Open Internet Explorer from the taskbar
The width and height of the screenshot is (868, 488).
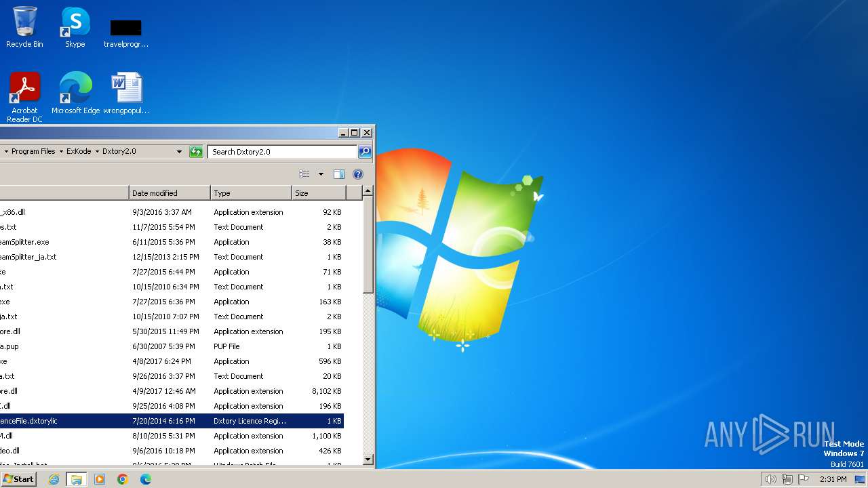(x=54, y=479)
